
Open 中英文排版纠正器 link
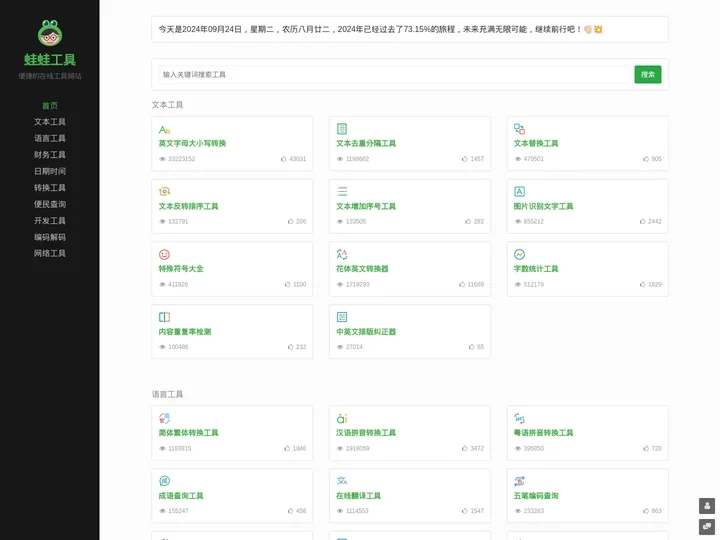pos(366,332)
